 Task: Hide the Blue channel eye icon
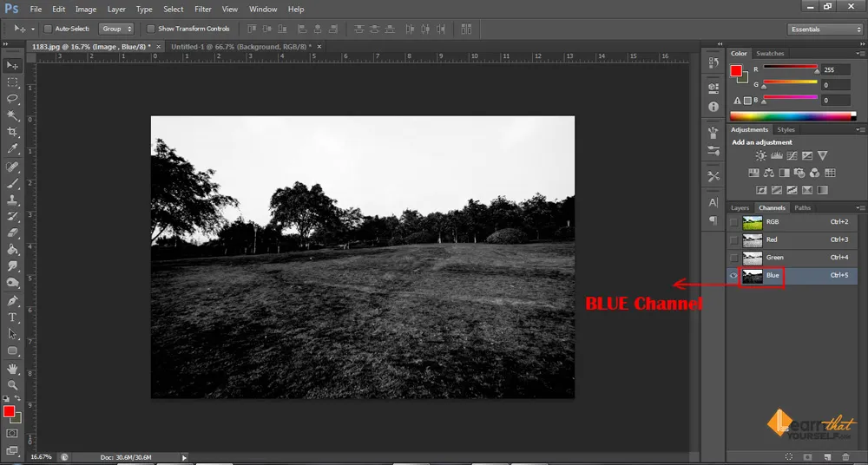coord(734,276)
